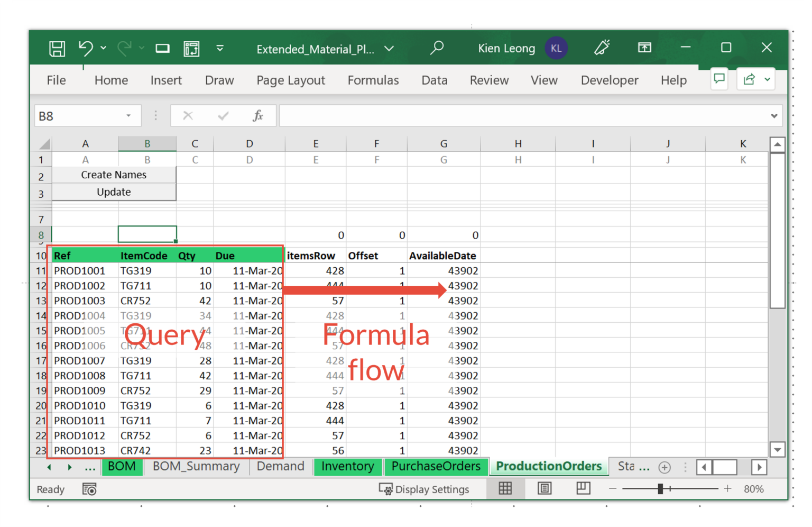The width and height of the screenshot is (812, 527).
Task: Expand the Undo dropdown arrow
Action: (x=104, y=49)
